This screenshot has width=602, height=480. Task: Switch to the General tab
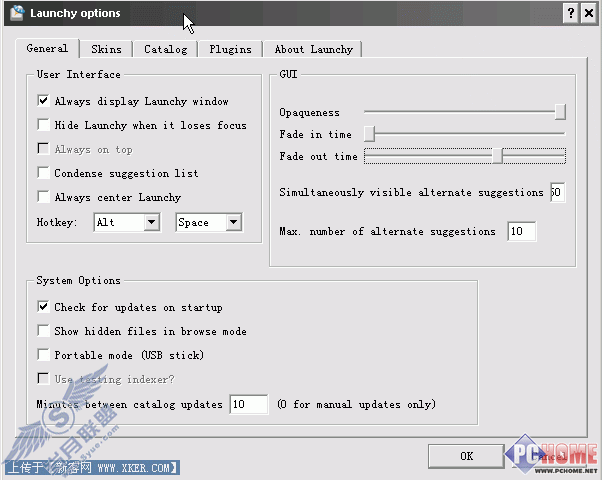click(x=47, y=49)
